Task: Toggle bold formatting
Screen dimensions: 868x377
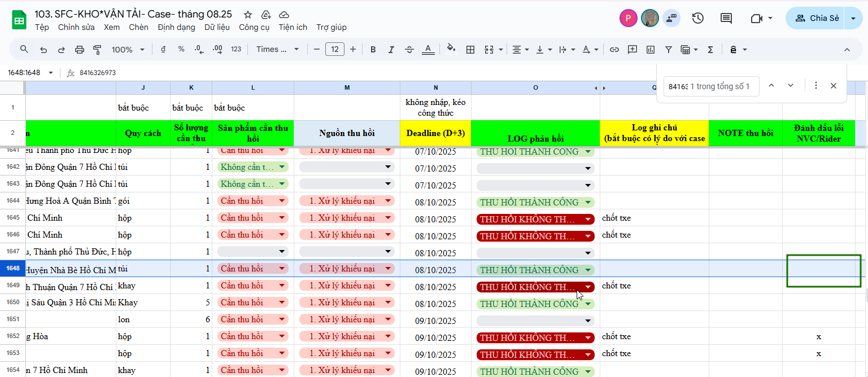Action: pos(373,50)
